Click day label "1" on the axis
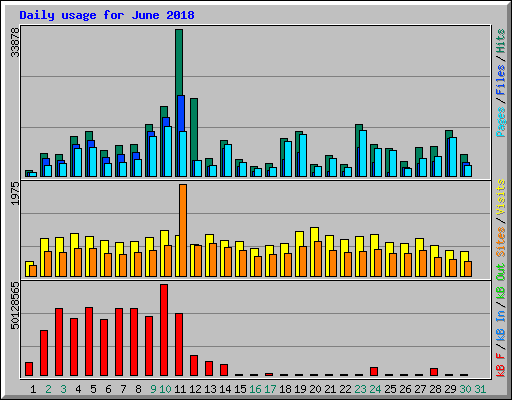This screenshot has height=400, width=512. pyautogui.click(x=33, y=389)
